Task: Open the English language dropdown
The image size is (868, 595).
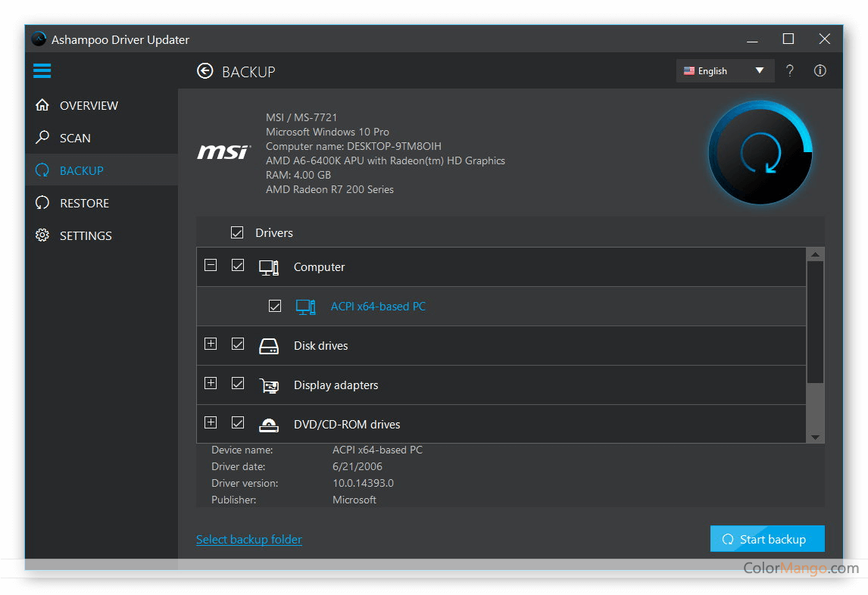Action: [x=725, y=70]
